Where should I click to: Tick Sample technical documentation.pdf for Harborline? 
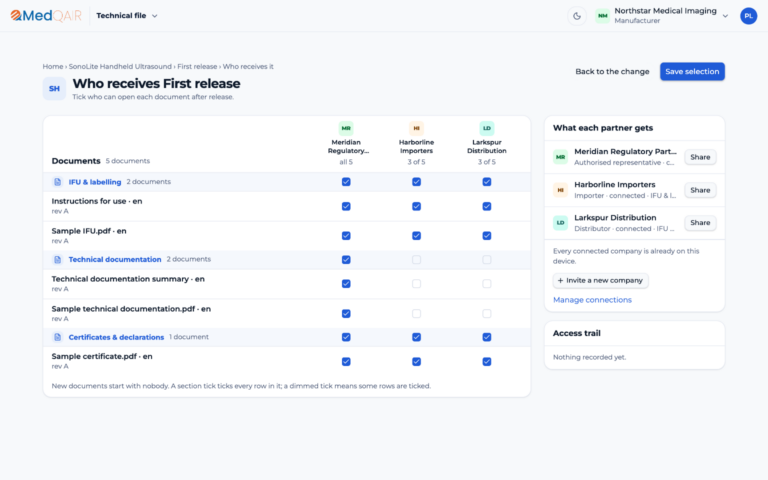[x=416, y=313]
